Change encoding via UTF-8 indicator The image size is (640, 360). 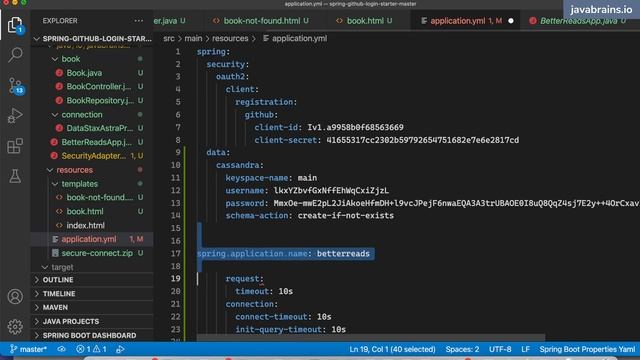[500, 349]
